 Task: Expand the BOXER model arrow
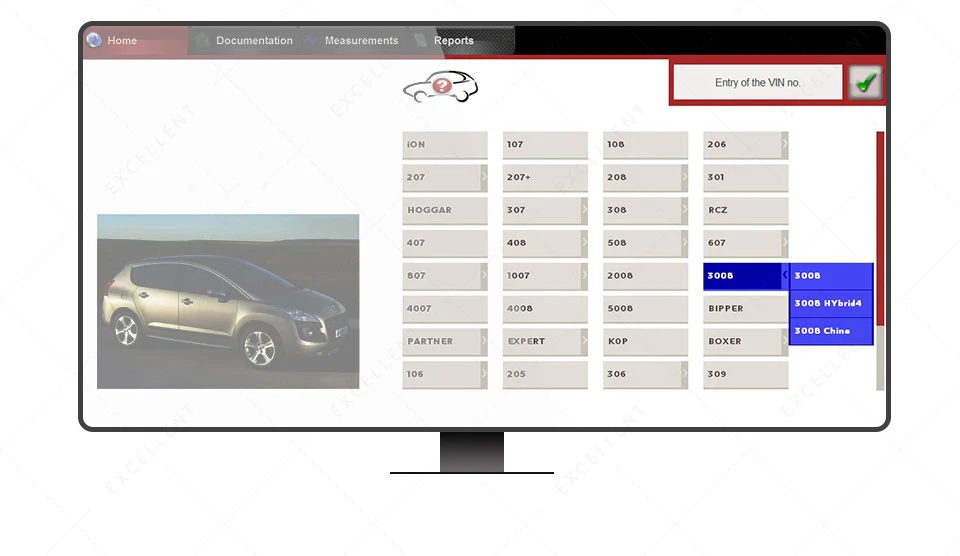pos(784,342)
